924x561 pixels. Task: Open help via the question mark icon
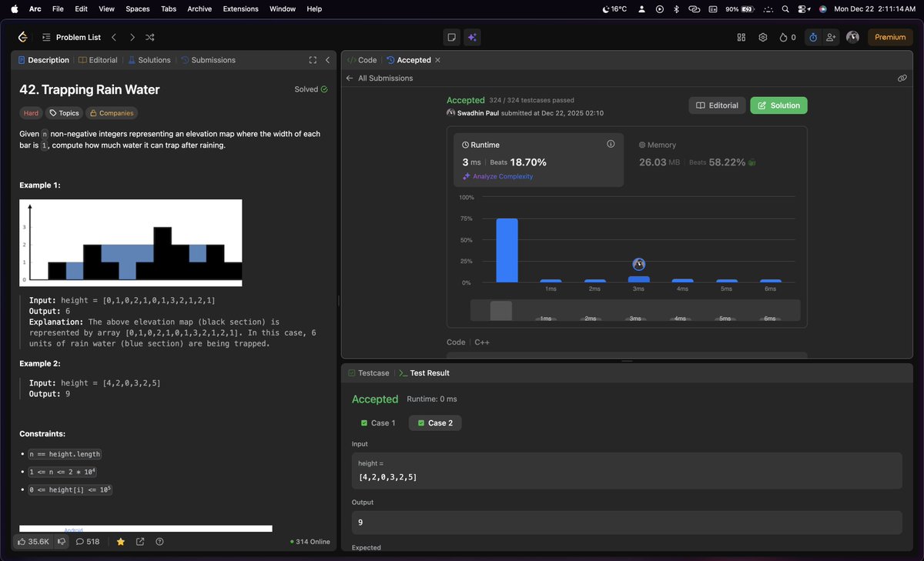click(159, 542)
